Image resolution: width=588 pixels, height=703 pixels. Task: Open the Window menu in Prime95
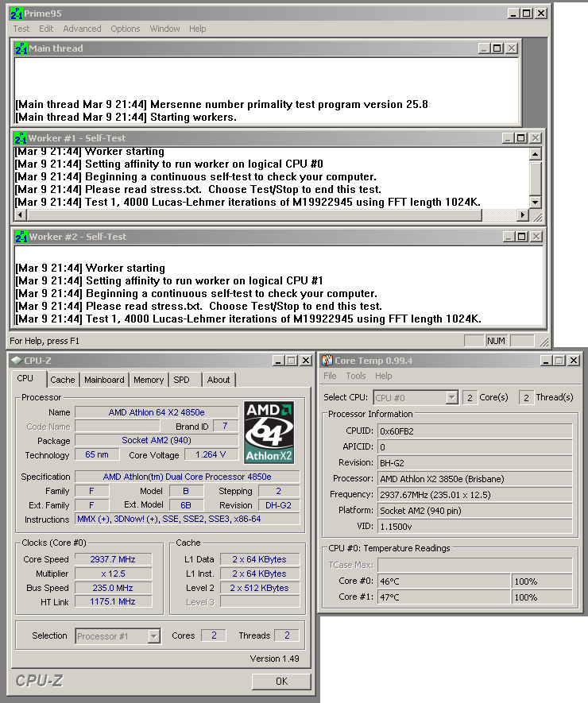(x=164, y=29)
